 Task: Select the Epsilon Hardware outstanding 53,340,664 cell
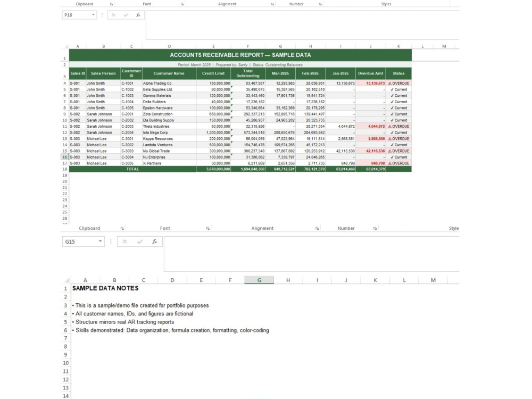tap(248, 108)
